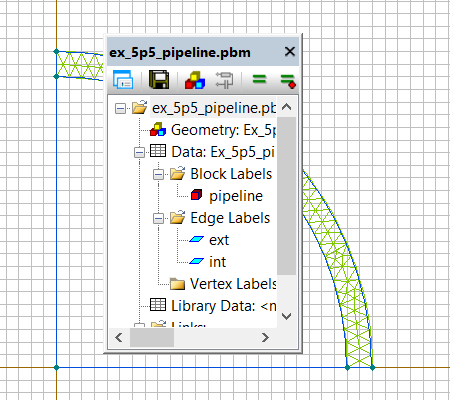Collapse the ex_5p5_pipeline.pb root node

(120, 108)
